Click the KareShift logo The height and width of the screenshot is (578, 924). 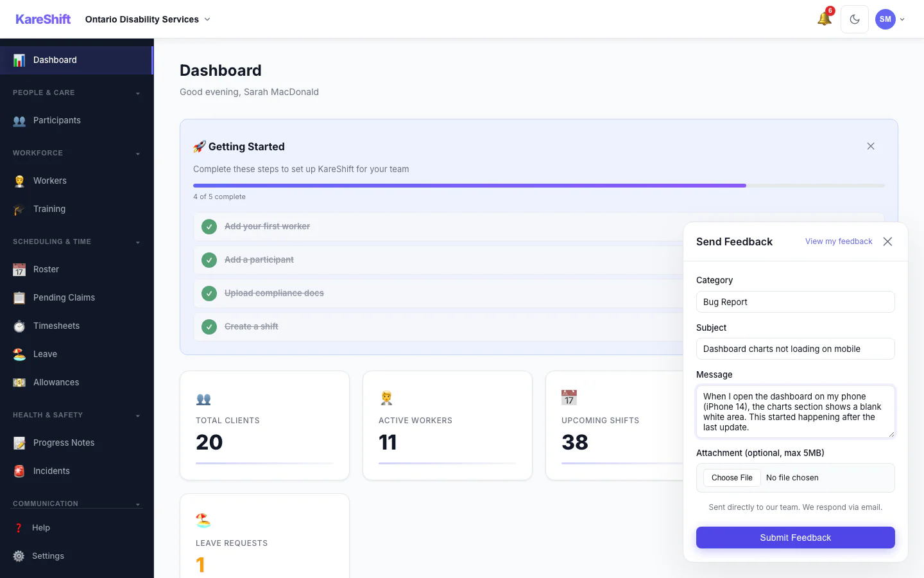(x=43, y=19)
